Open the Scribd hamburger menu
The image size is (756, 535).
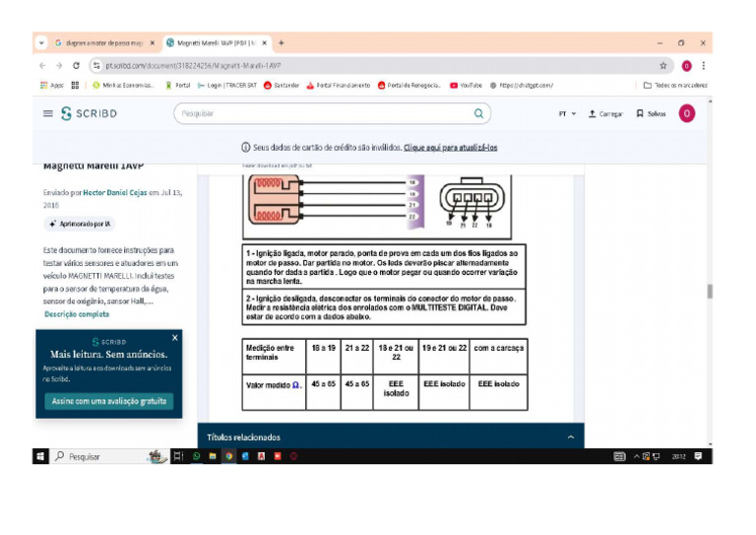pyautogui.click(x=47, y=113)
